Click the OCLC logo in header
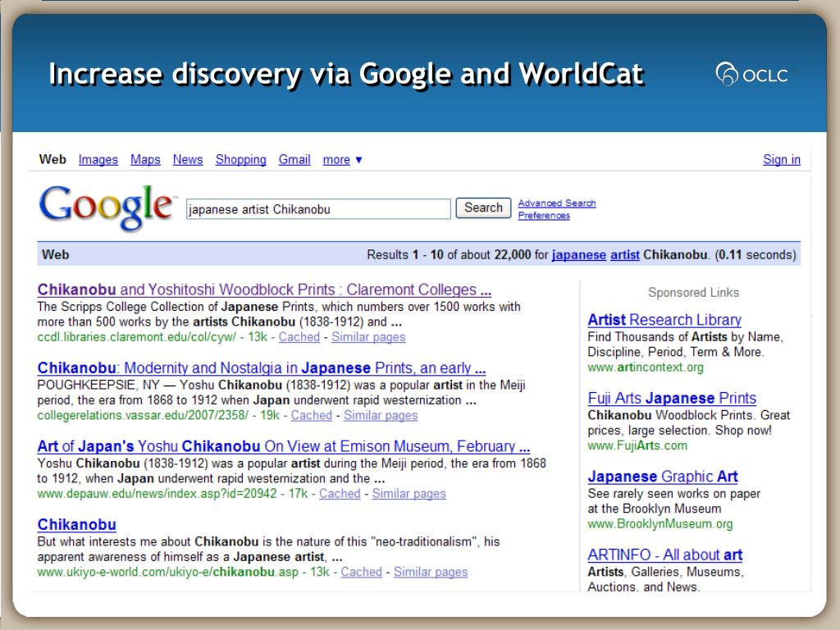Image resolution: width=840 pixels, height=630 pixels. tap(751, 75)
